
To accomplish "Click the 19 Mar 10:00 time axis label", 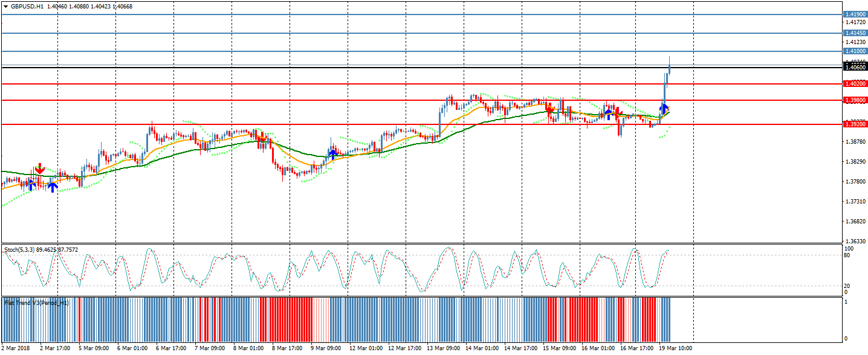I will click(675, 348).
